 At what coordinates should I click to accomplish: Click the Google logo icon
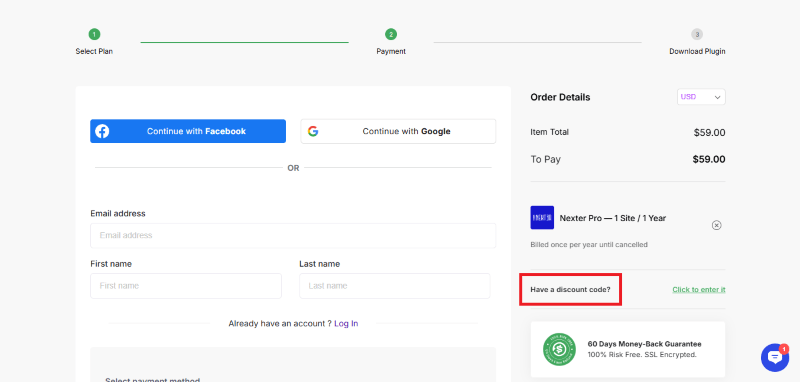tap(313, 131)
